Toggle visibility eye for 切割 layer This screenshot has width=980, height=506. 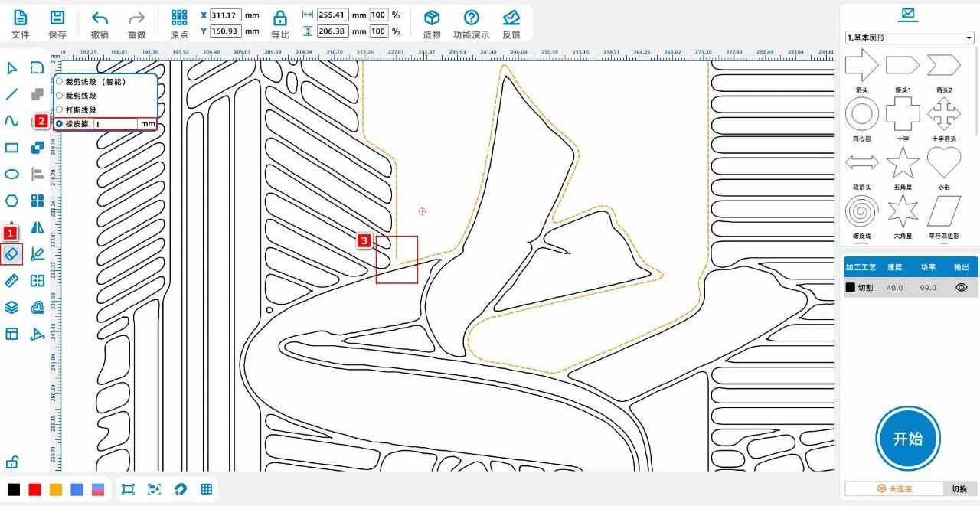point(962,288)
